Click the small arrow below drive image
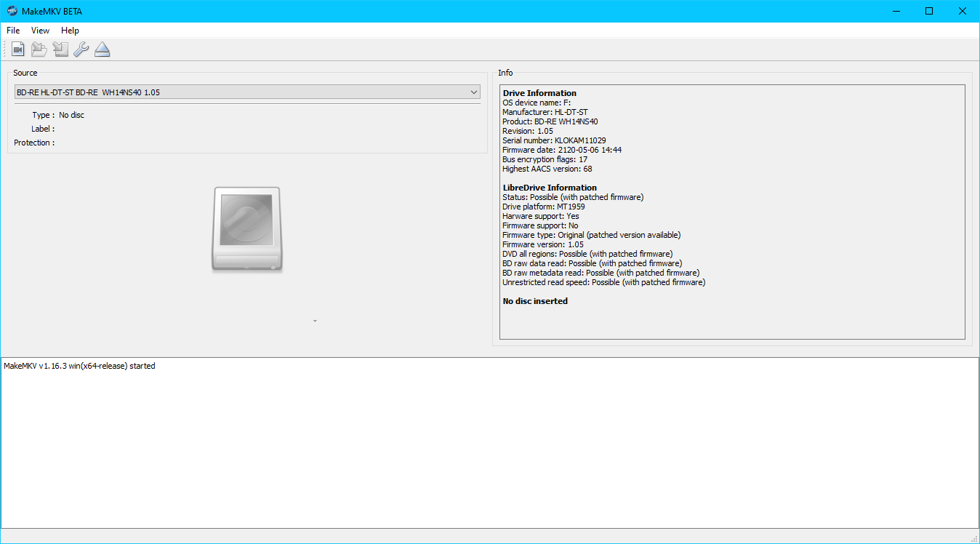Screen dimensions: 980x544 pos(315,321)
